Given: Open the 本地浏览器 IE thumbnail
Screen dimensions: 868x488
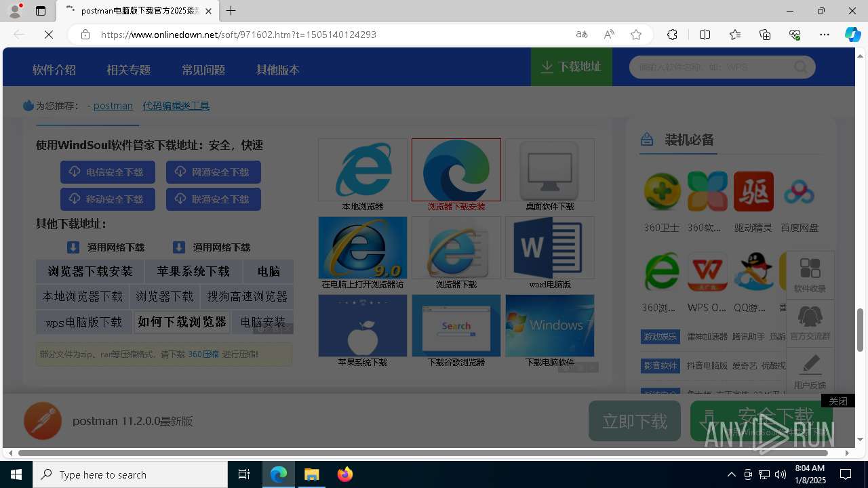Looking at the screenshot, I should [x=363, y=170].
